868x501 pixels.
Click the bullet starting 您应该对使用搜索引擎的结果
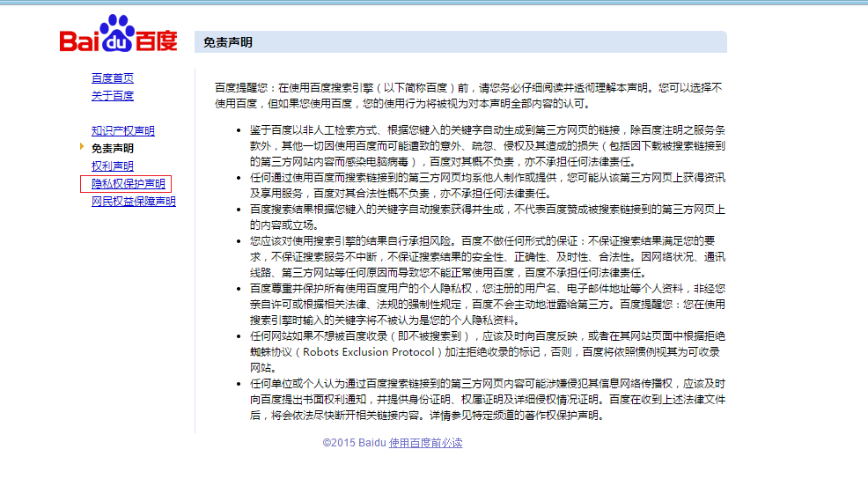tap(487, 257)
